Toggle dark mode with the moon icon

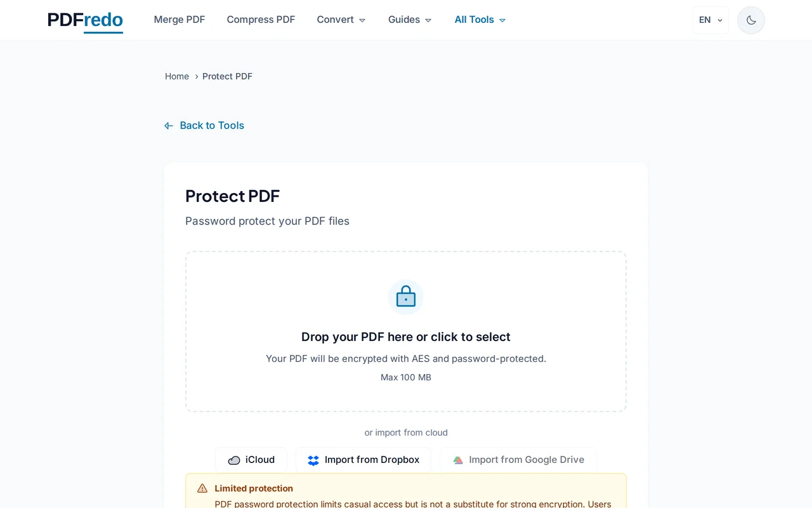coord(750,20)
